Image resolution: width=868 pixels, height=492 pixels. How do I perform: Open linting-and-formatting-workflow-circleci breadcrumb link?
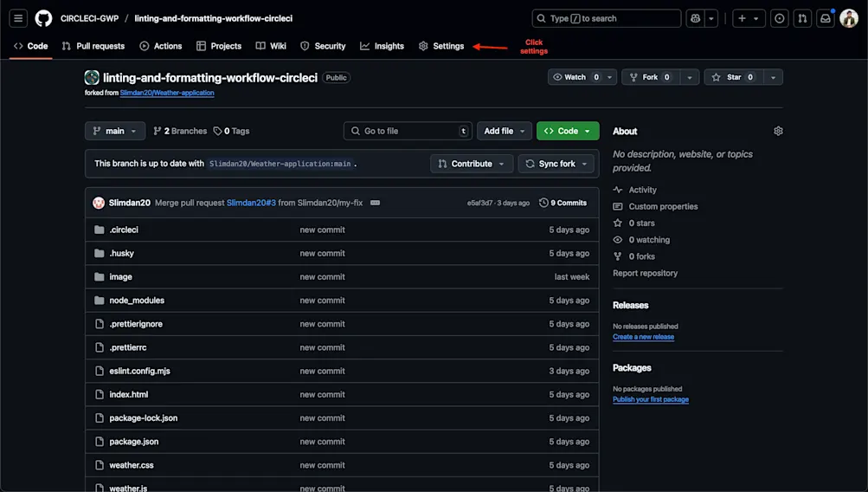pyautogui.click(x=214, y=18)
